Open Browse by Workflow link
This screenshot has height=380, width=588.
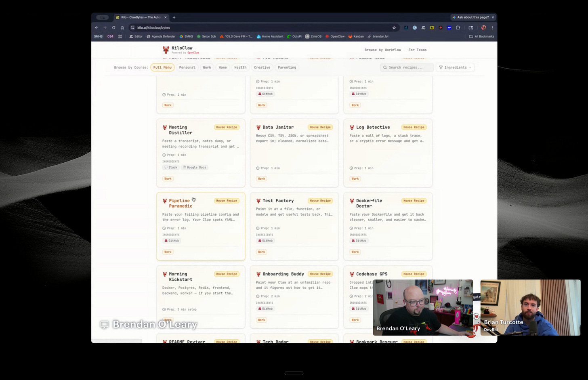click(382, 50)
